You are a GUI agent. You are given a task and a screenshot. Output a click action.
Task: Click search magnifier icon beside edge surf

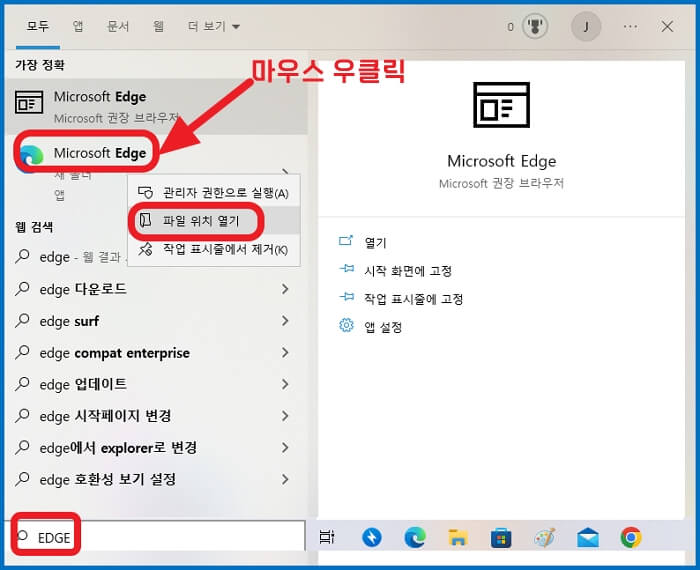tap(22, 320)
